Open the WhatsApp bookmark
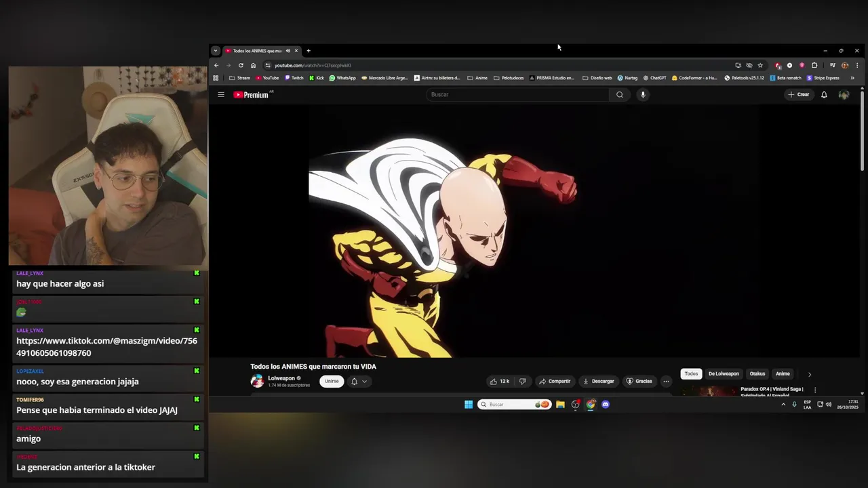868x488 pixels. (342, 78)
